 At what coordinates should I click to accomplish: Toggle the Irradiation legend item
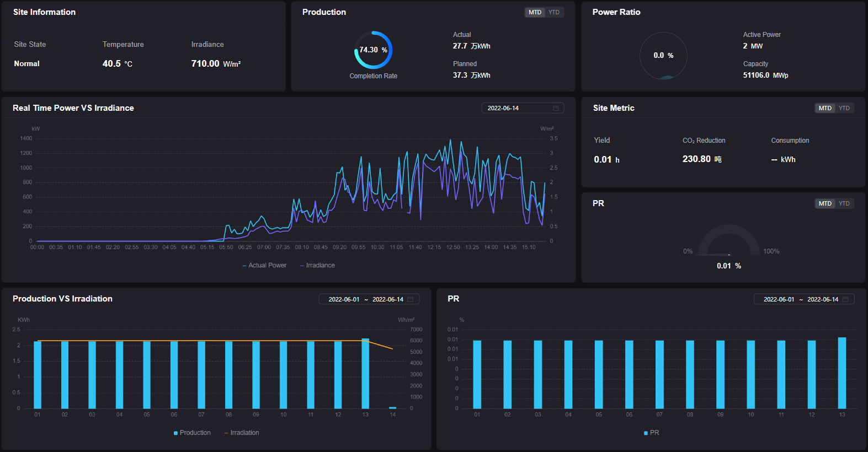click(x=242, y=433)
